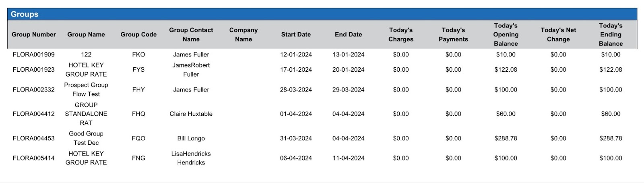Screen dimensions: 644x183
Task: Select group number FLORA005414
Action: [x=34, y=158]
